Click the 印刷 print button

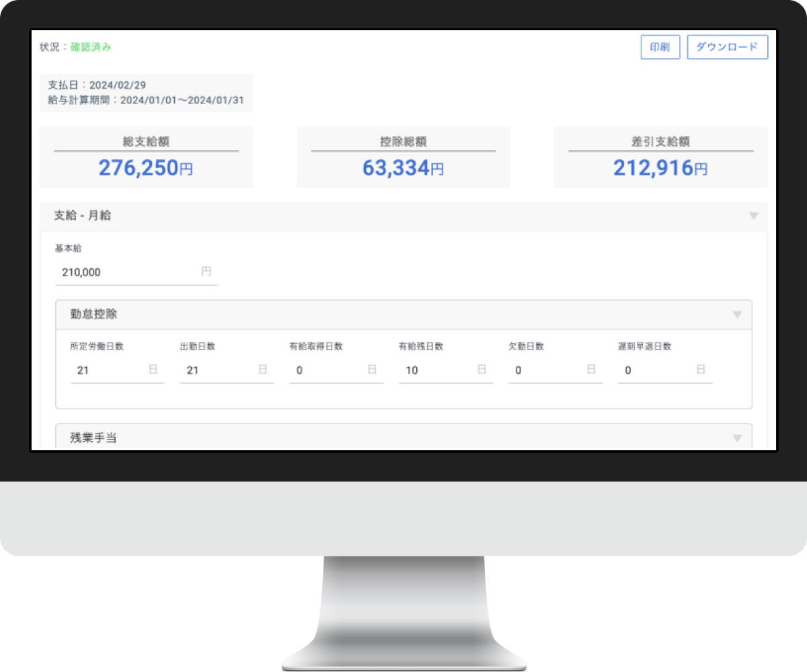pos(660,48)
